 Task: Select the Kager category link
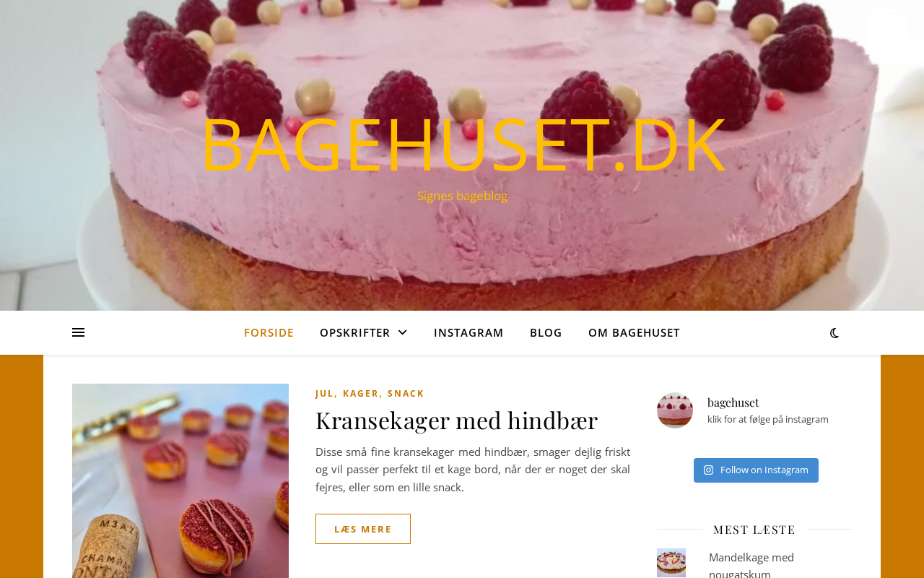[x=360, y=393]
